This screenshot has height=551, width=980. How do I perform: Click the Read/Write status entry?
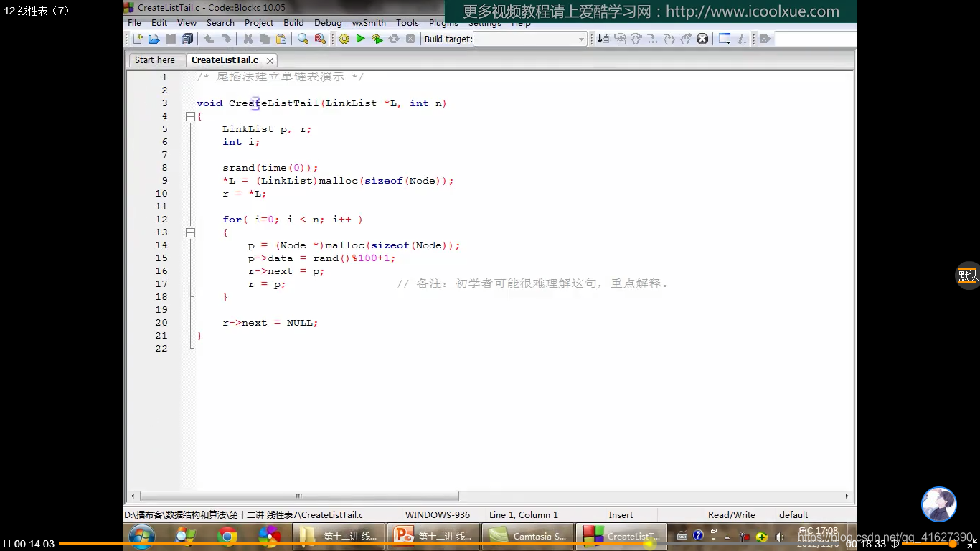pos(732,514)
